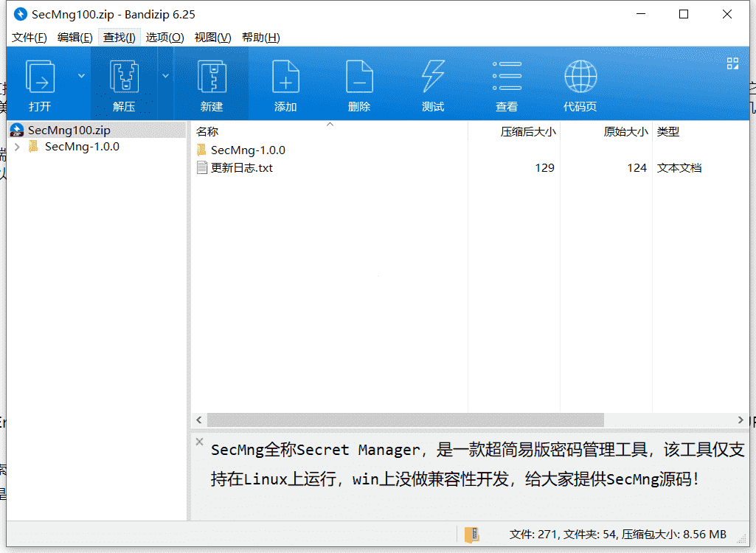Sort by the 原始大小 column header
The height and width of the screenshot is (553, 756).
[x=625, y=132]
